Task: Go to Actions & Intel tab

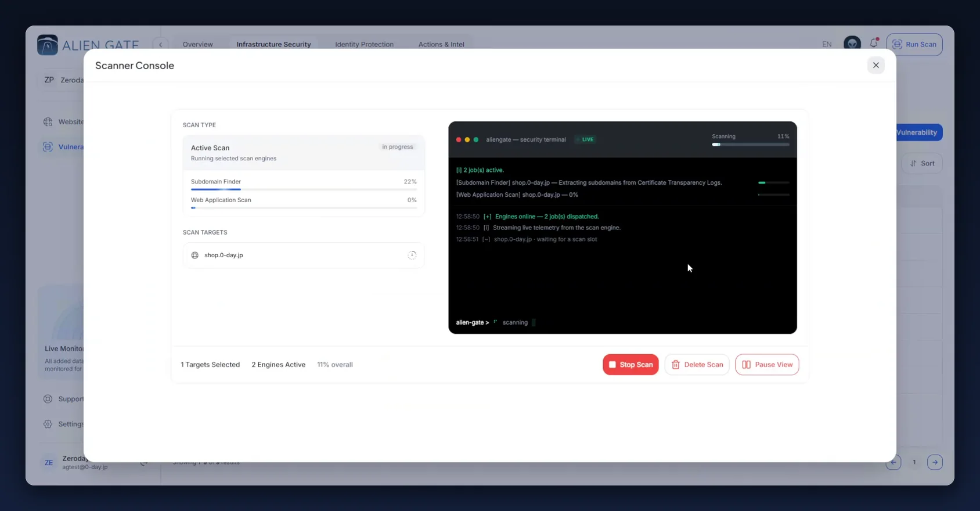Action: point(441,44)
